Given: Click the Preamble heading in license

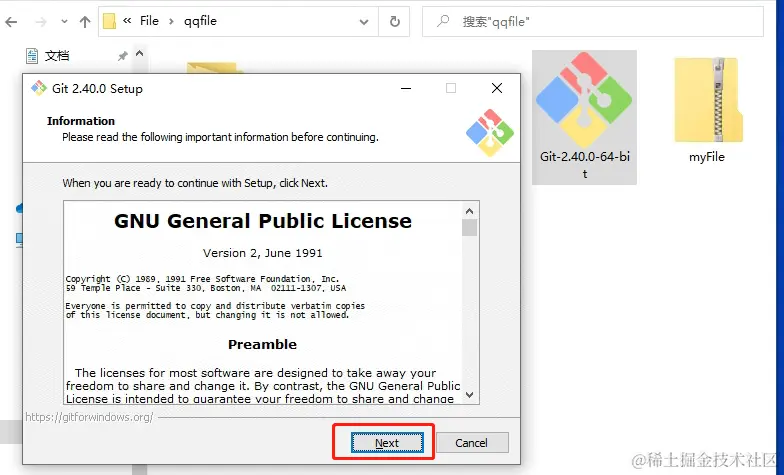Looking at the screenshot, I should [x=262, y=344].
